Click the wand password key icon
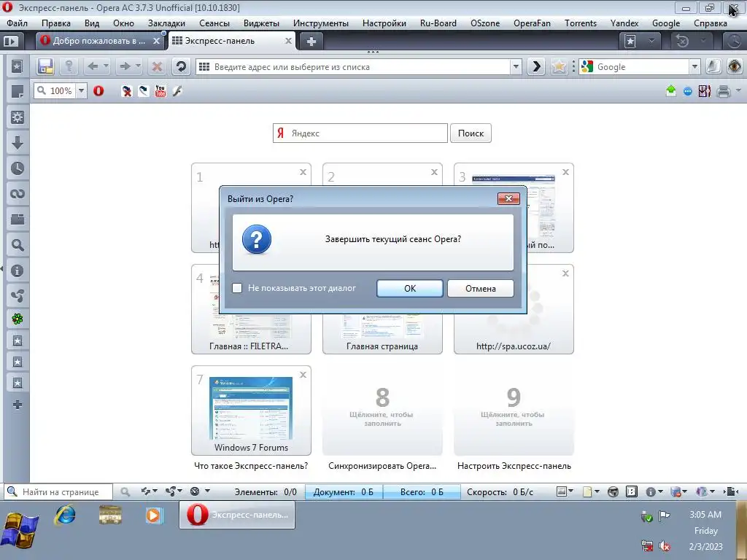This screenshot has height=560, width=747. click(x=69, y=66)
